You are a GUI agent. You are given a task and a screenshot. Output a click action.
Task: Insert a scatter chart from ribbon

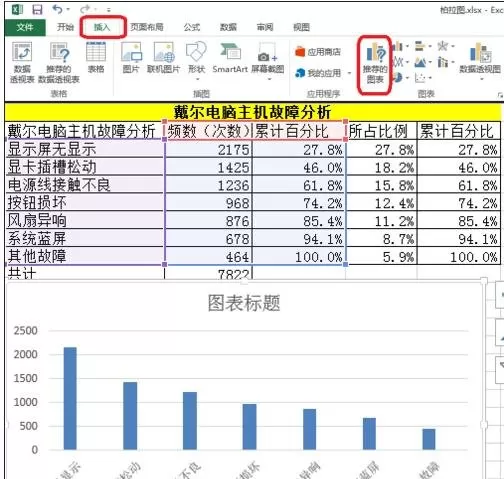[x=423, y=78]
